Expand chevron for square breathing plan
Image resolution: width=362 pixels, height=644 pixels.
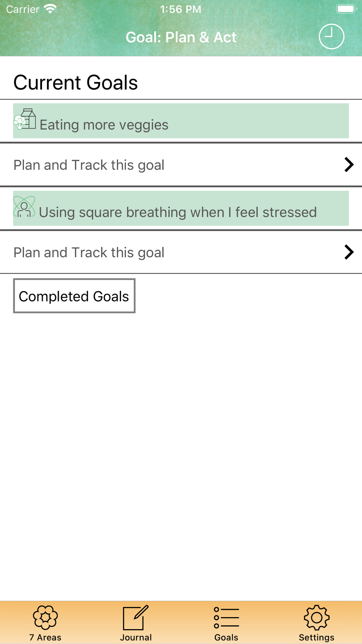(349, 252)
